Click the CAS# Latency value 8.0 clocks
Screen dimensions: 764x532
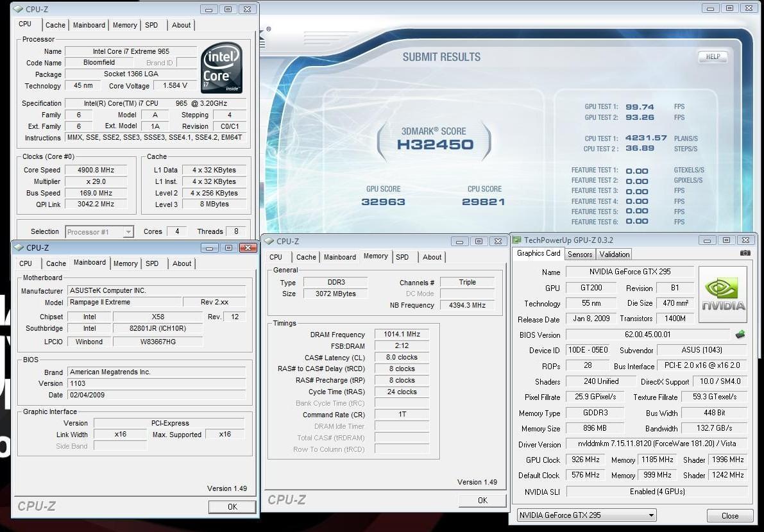click(402, 357)
